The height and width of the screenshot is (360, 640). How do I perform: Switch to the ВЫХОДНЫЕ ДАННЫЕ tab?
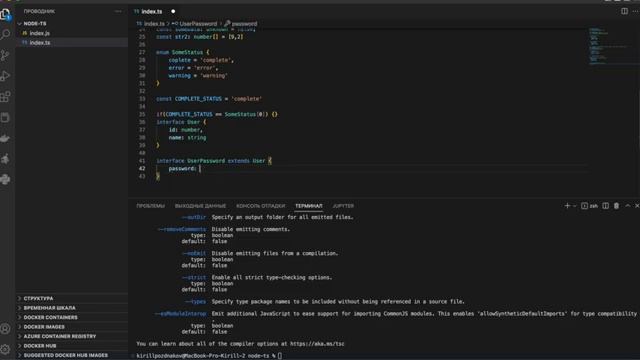200,206
